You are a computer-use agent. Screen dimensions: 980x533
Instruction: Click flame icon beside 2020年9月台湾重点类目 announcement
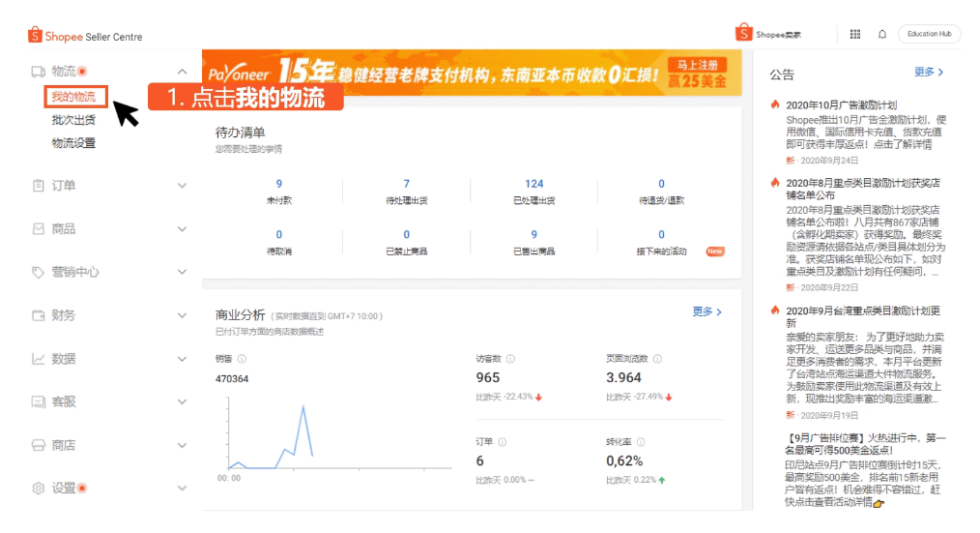coord(775,311)
